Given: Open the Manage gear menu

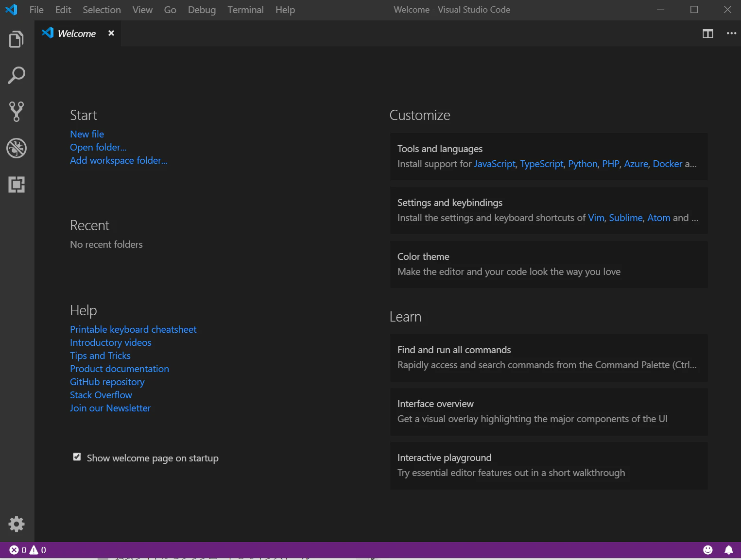Looking at the screenshot, I should coord(17,524).
